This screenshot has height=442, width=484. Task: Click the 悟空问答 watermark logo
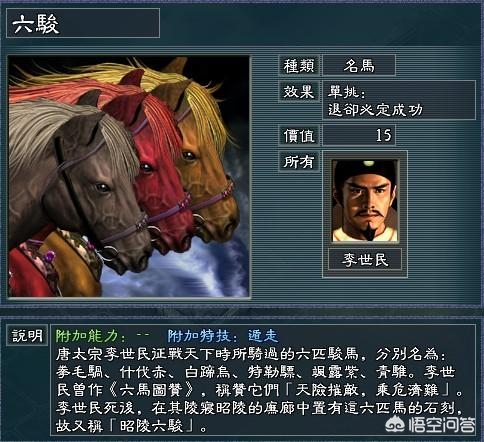pyautogui.click(x=430, y=424)
